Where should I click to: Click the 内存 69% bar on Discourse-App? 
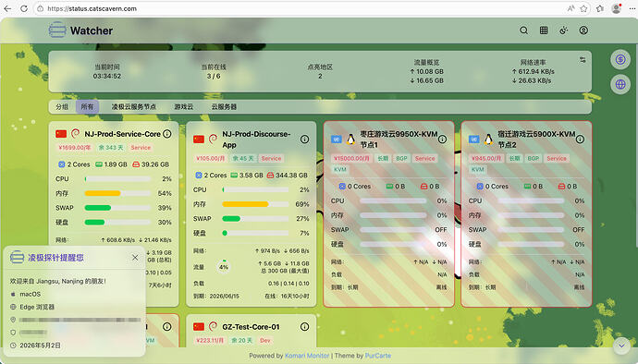coord(255,204)
